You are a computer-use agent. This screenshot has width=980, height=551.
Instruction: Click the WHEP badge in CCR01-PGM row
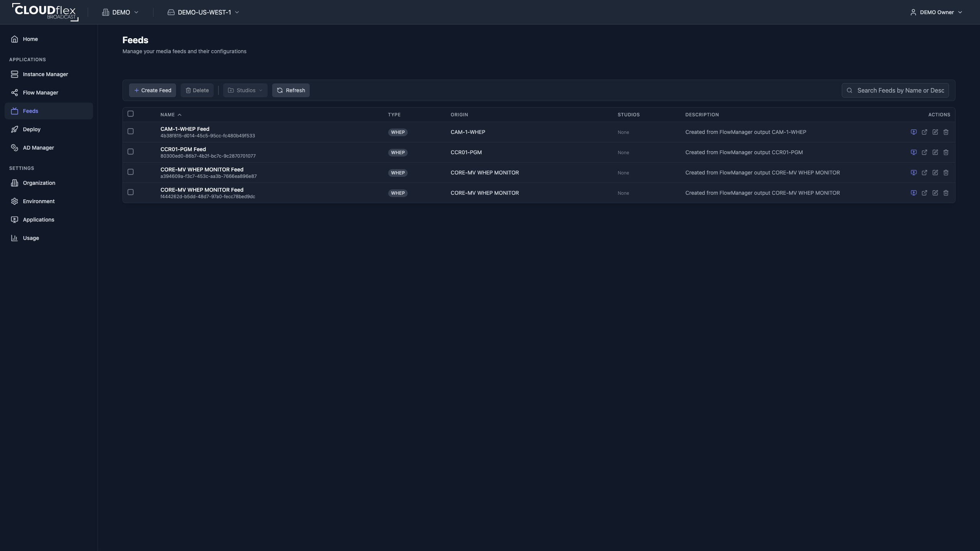(x=398, y=152)
